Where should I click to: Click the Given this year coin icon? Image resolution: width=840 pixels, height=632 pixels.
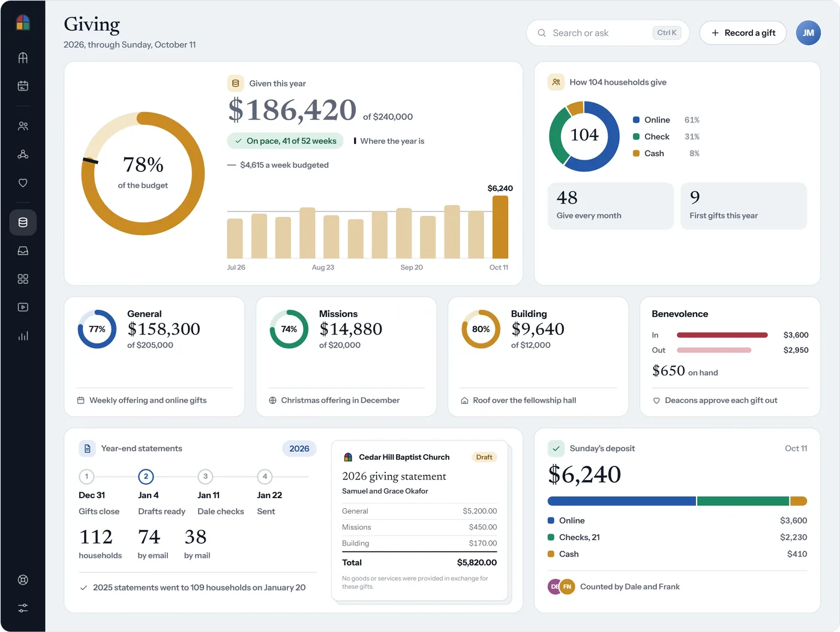(x=236, y=83)
